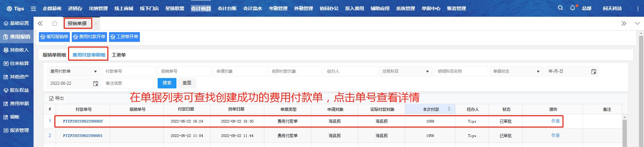Open the three-dot more options menu
The image size is (644, 147).
click(x=638, y=9)
